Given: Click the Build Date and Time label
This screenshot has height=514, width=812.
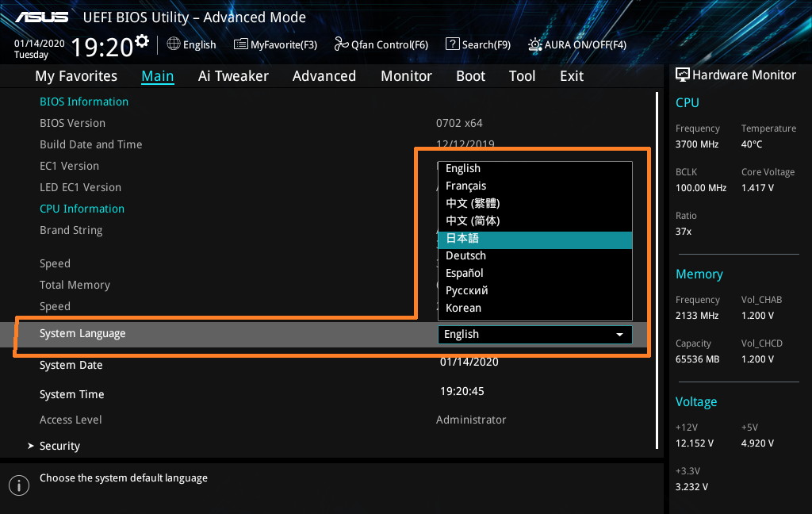Looking at the screenshot, I should 90,144.
